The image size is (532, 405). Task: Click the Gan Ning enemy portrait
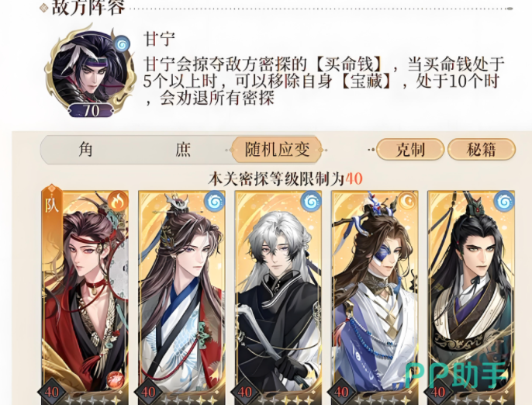90,70
